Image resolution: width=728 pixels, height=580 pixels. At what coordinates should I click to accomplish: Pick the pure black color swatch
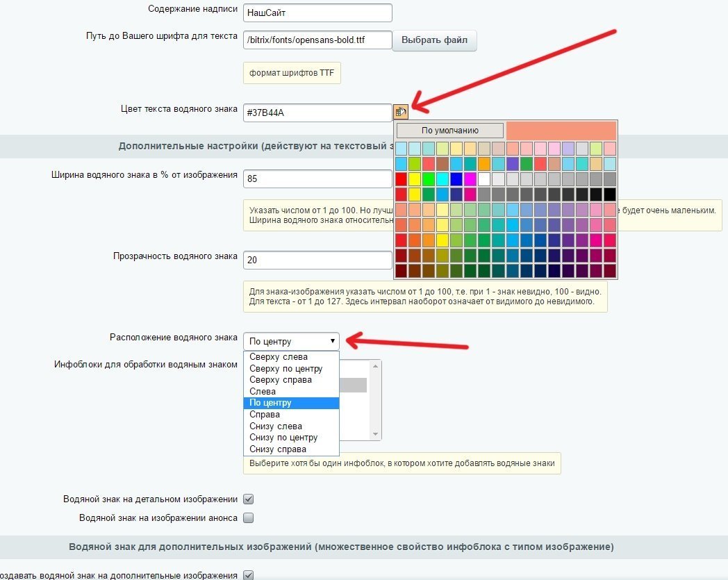tap(609, 194)
